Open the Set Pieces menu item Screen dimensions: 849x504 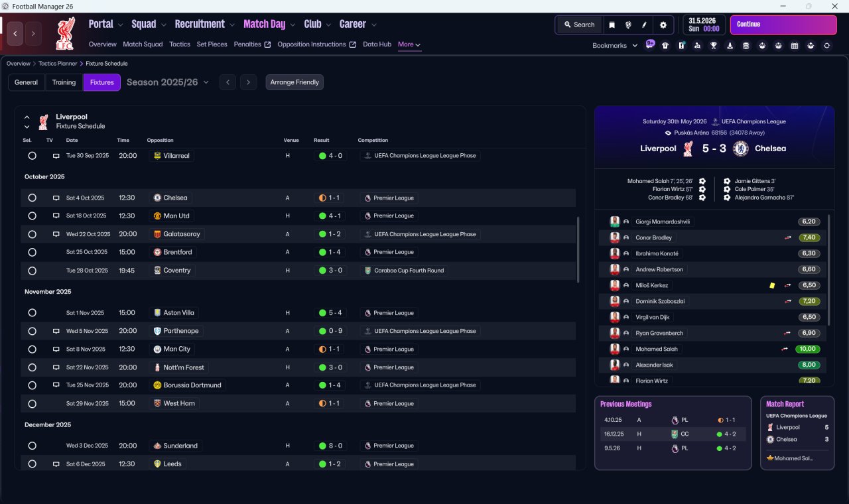click(212, 44)
